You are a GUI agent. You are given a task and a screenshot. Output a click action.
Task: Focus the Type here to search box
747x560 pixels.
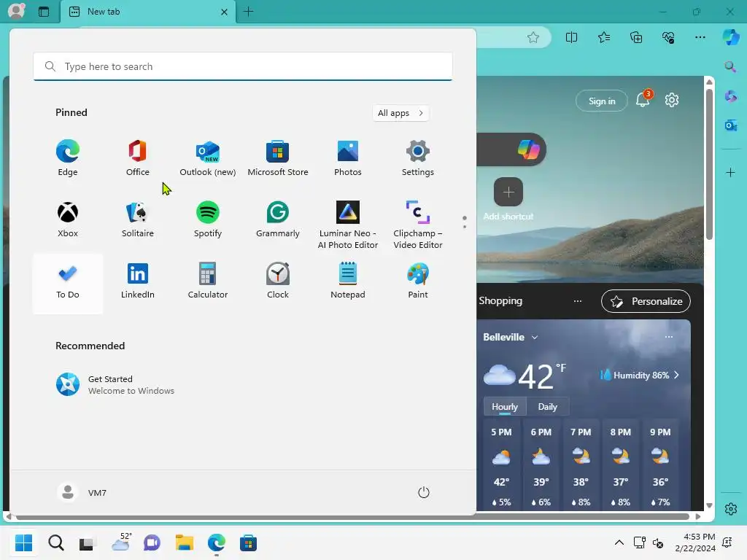[x=242, y=66]
